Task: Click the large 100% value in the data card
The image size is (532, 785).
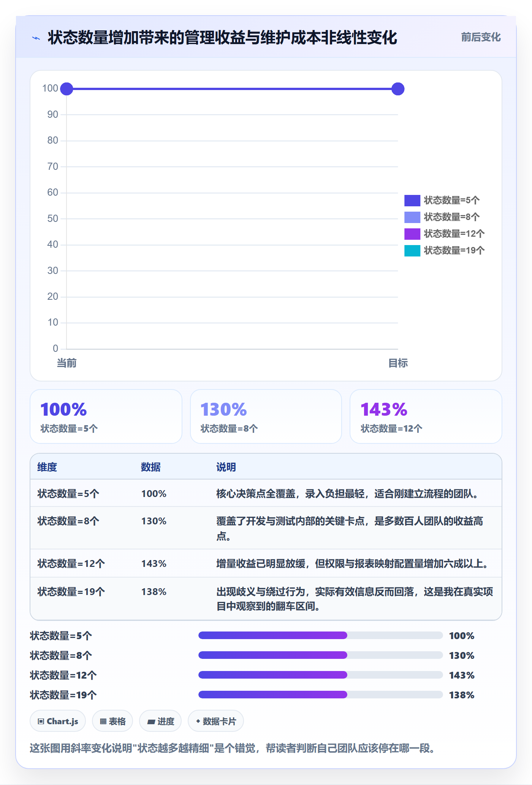Action: pyautogui.click(x=63, y=410)
